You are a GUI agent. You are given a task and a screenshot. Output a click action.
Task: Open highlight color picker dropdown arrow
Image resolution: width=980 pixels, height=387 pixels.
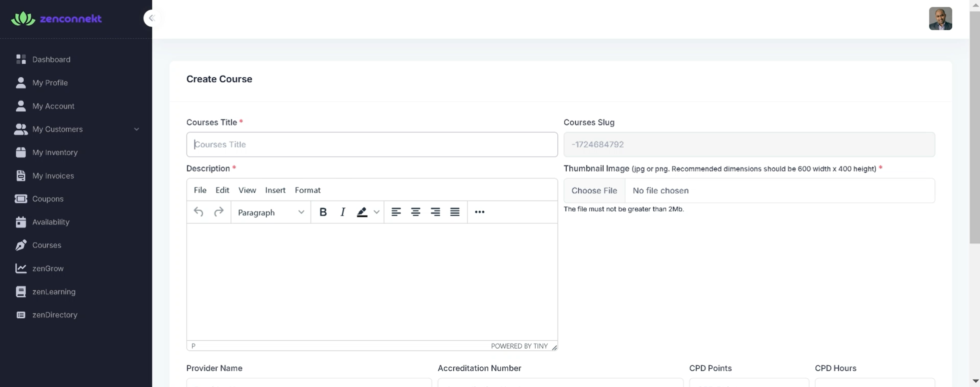pyautogui.click(x=376, y=212)
